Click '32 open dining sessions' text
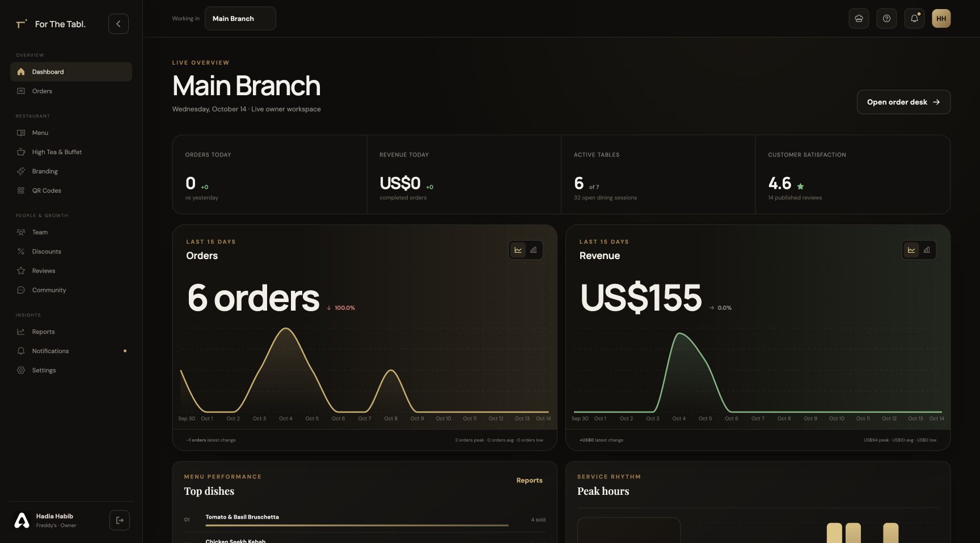Viewport: 980px width, 543px height. click(x=605, y=198)
